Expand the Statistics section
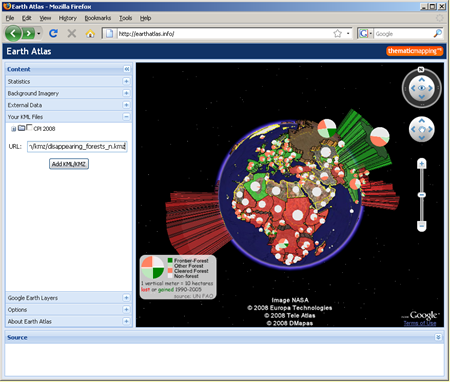The width and height of the screenshot is (450, 382). click(x=126, y=81)
